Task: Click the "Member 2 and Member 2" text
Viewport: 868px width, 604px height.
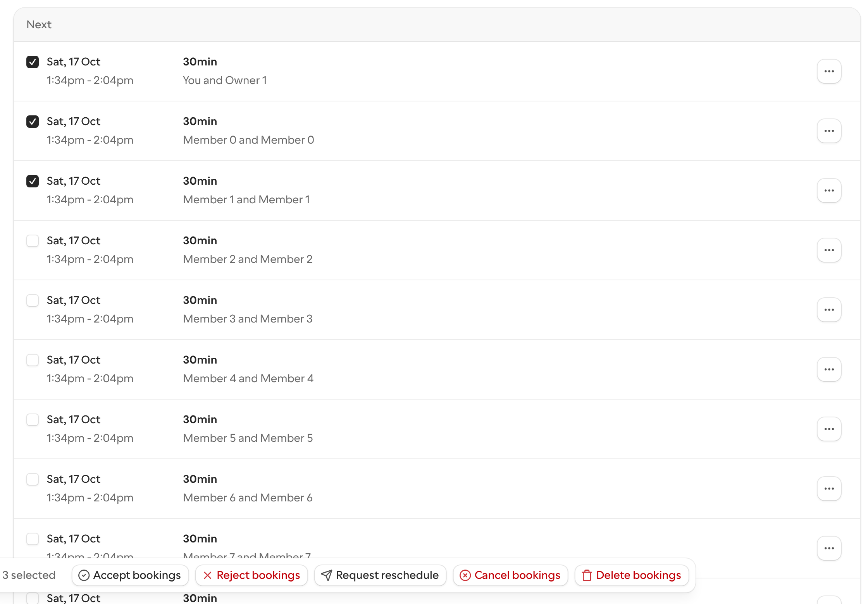Action: (x=248, y=259)
